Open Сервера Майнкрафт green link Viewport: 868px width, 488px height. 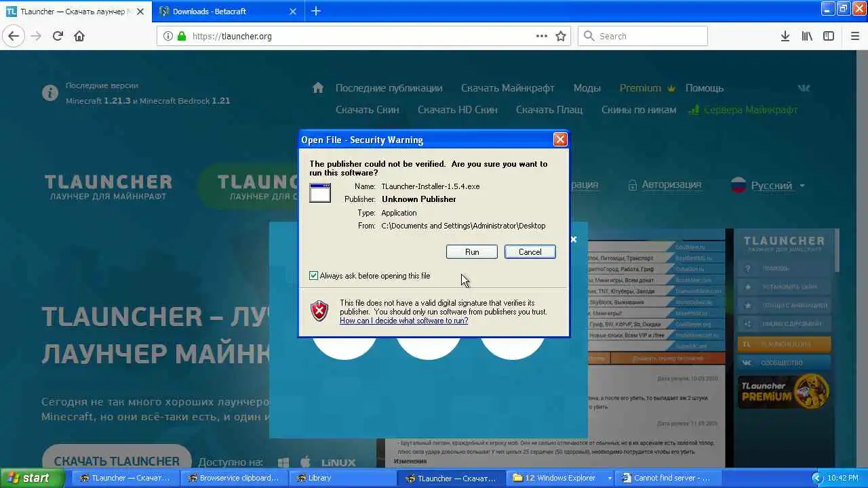(x=743, y=110)
